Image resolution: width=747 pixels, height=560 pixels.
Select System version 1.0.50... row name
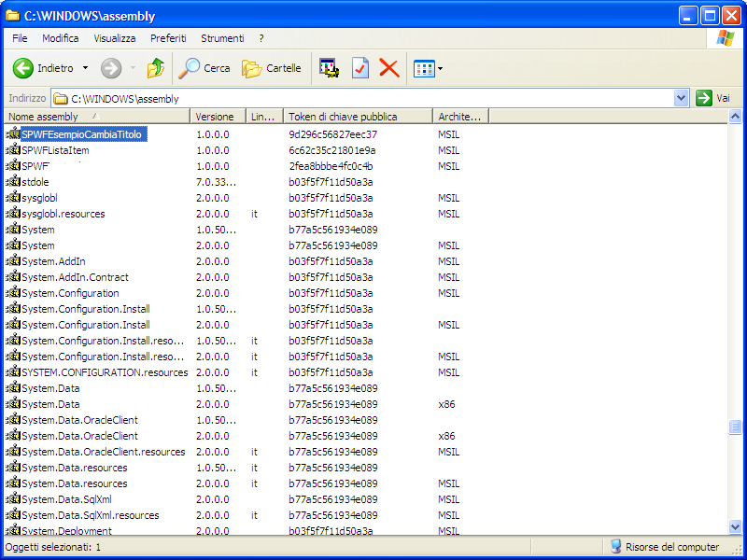[x=38, y=230]
